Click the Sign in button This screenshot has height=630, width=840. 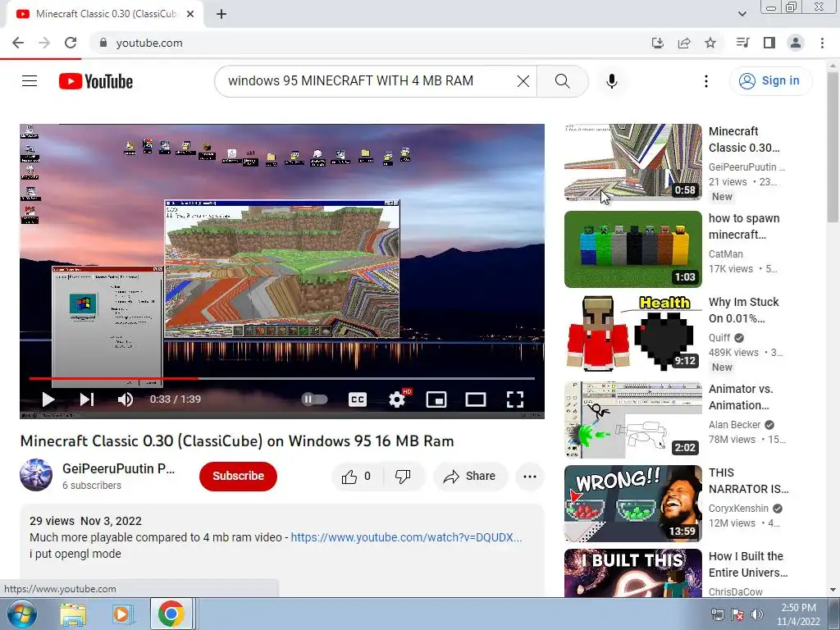[x=770, y=81]
